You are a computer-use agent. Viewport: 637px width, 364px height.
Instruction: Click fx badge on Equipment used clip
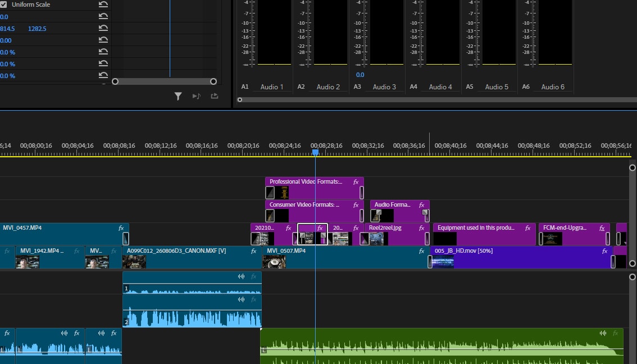527,228
